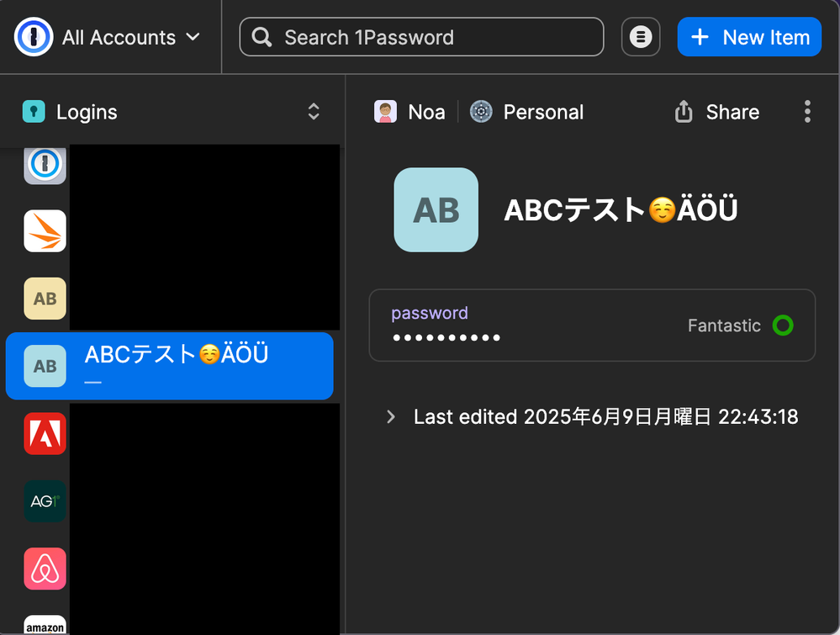Screen dimensions: 840x635
Task: Click the Search 1Password field
Action: [x=421, y=37]
